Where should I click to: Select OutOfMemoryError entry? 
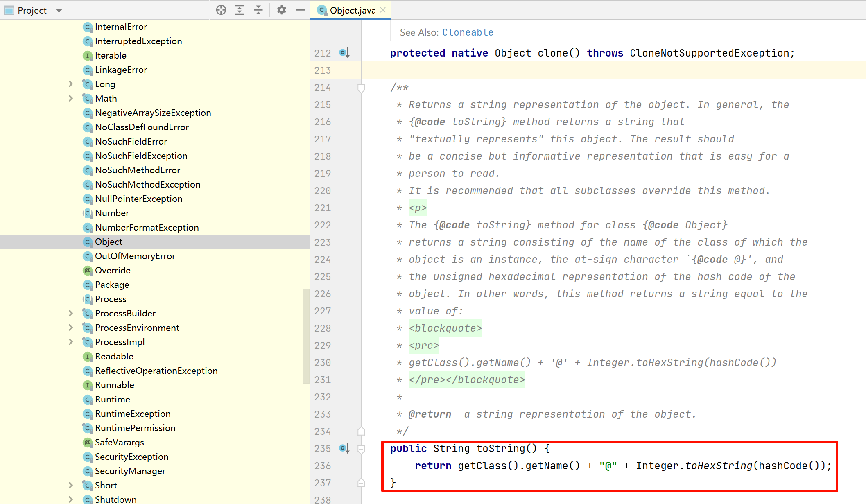(135, 256)
